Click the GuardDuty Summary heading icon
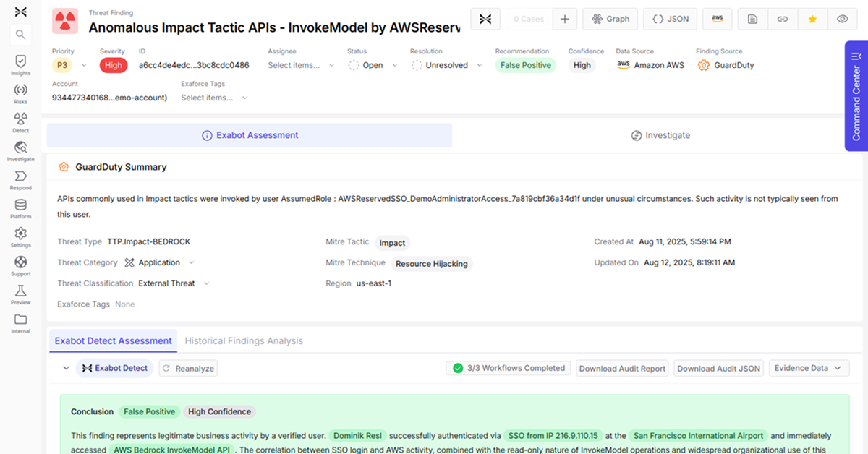 63,167
